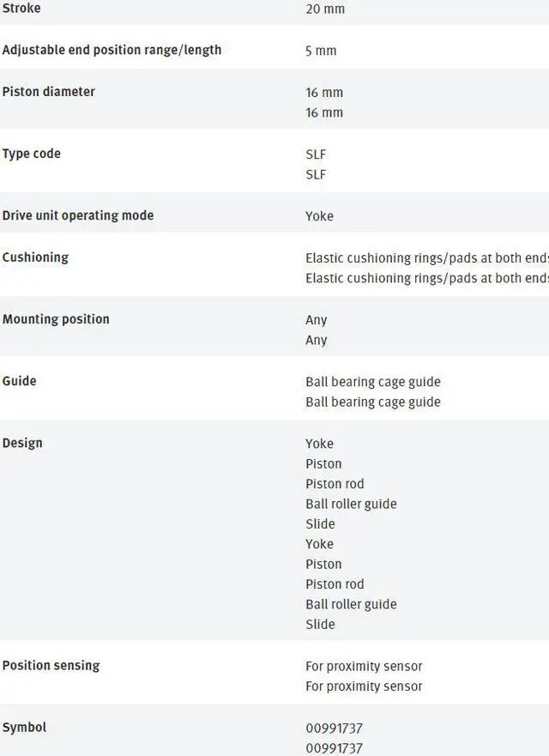The image size is (549, 756).
Task: Click the Type code label
Action: click(32, 154)
